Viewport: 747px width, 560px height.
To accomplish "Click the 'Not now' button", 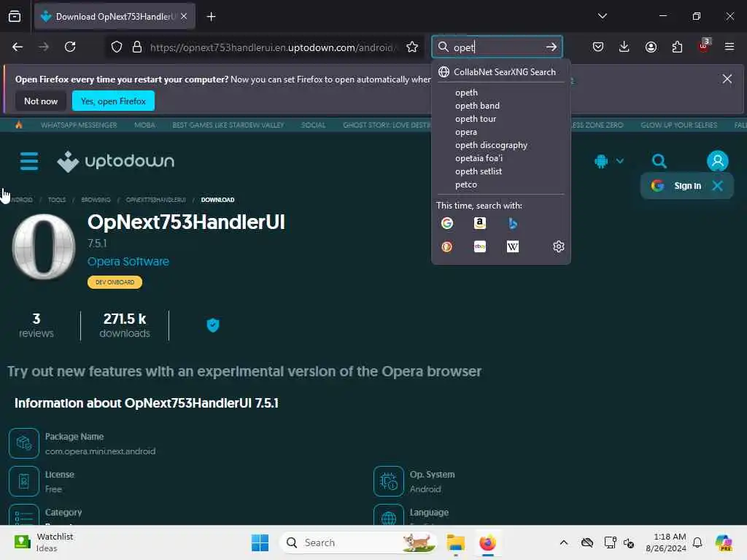I will coord(41,101).
